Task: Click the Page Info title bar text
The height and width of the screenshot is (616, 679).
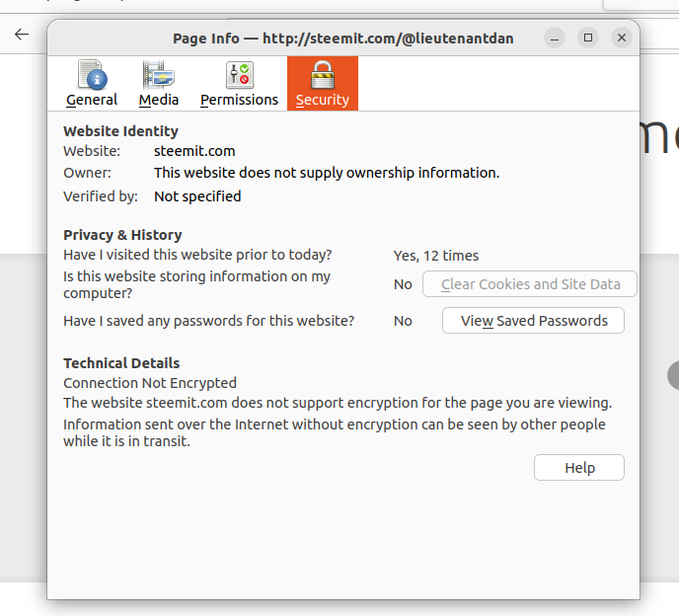Action: tap(343, 38)
